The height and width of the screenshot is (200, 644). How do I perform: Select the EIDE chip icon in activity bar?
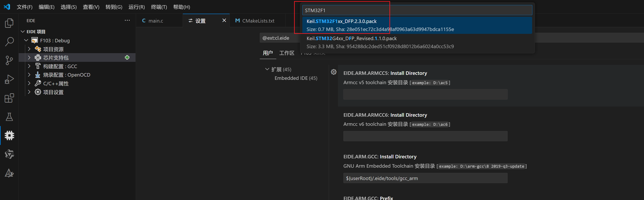9,135
